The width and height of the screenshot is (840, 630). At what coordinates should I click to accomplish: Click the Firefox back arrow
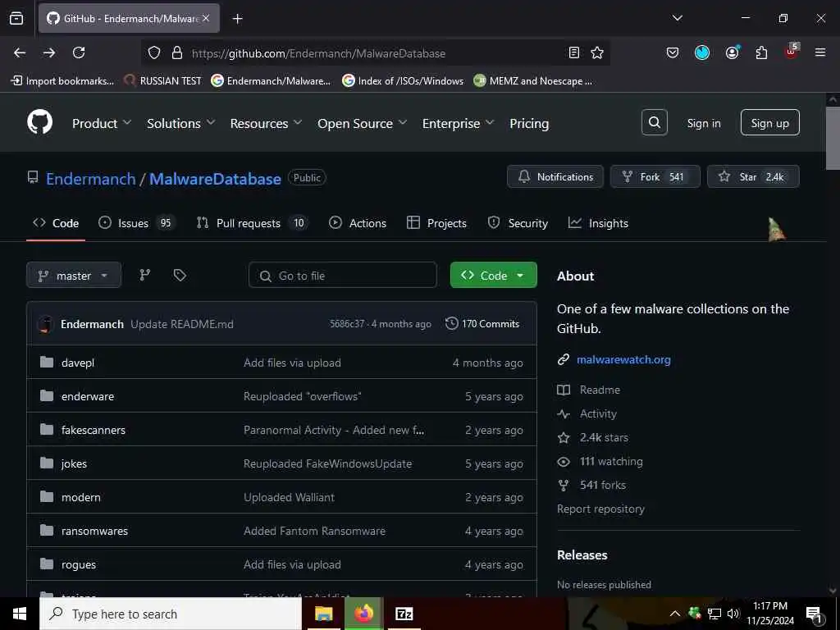20,52
